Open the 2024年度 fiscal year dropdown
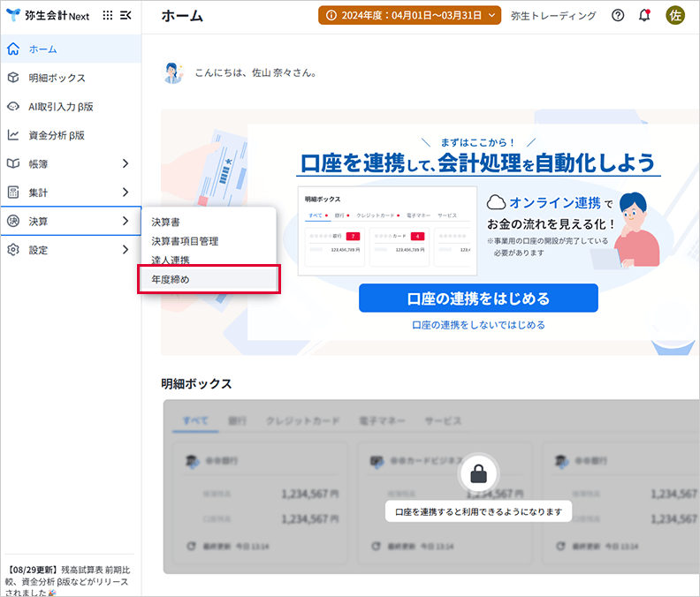This screenshot has height=597, width=700. point(410,16)
